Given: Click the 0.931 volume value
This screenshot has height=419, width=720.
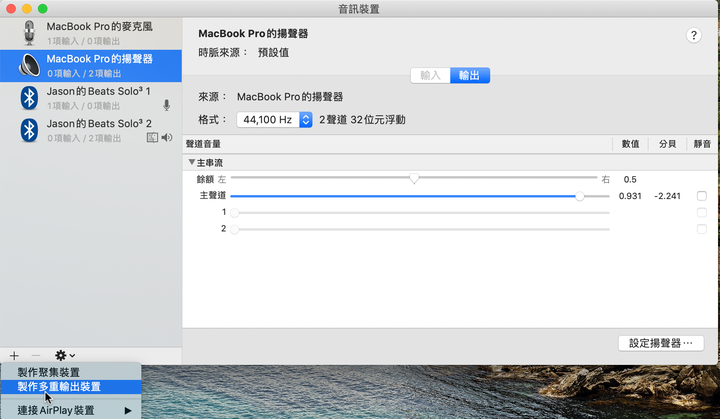Looking at the screenshot, I should click(x=630, y=196).
